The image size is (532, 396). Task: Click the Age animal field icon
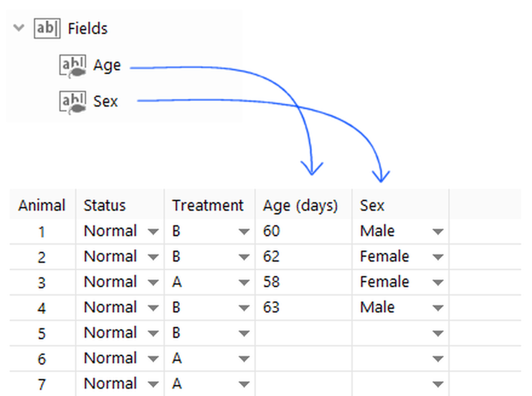point(73,65)
